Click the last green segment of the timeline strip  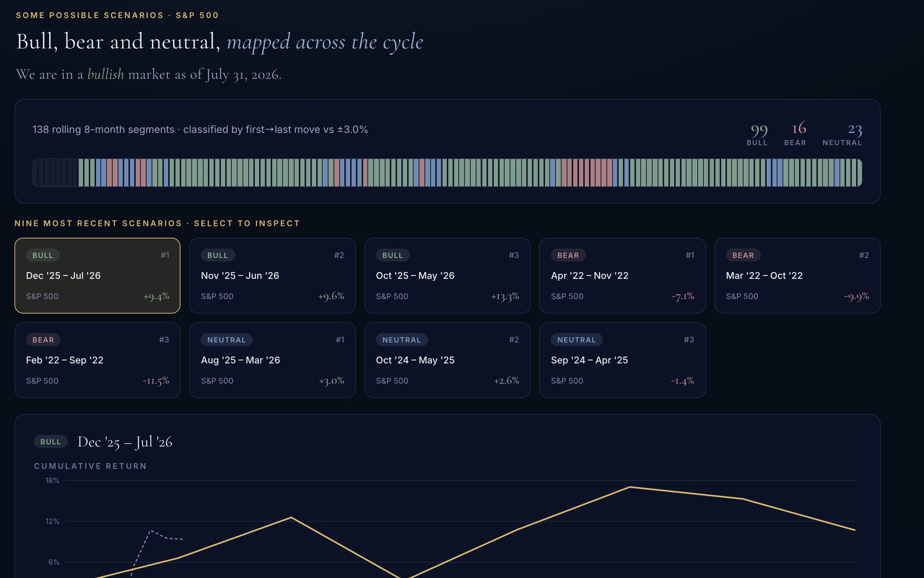860,172
